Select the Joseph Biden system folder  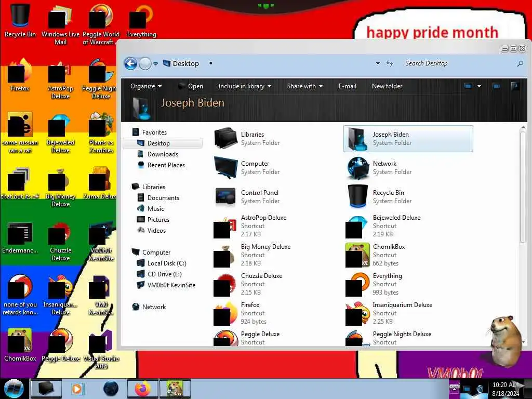(408, 139)
